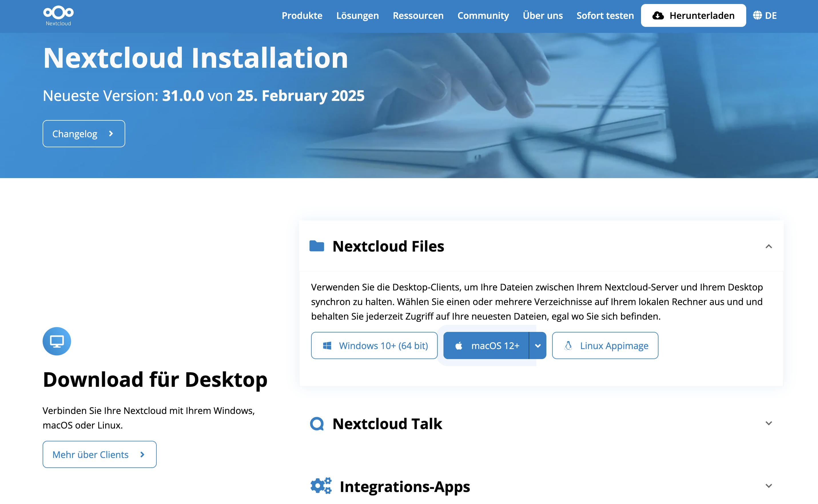Expand the Nextcloud Talk section
818x504 pixels.
coord(769,423)
